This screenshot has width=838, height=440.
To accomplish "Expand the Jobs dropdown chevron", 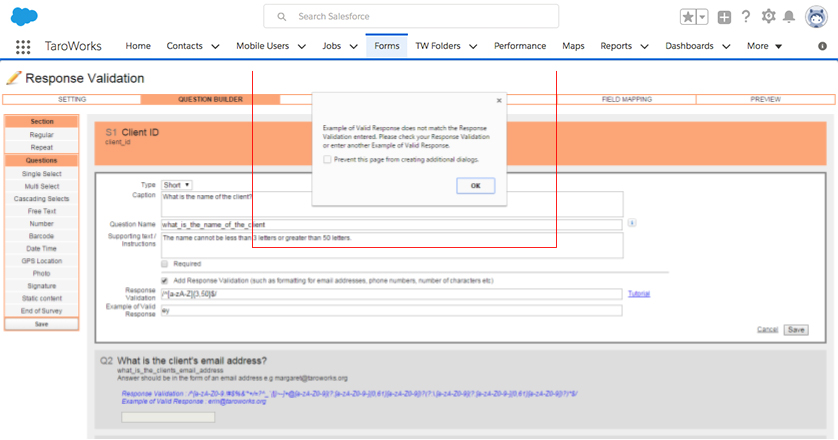I will coord(354,47).
